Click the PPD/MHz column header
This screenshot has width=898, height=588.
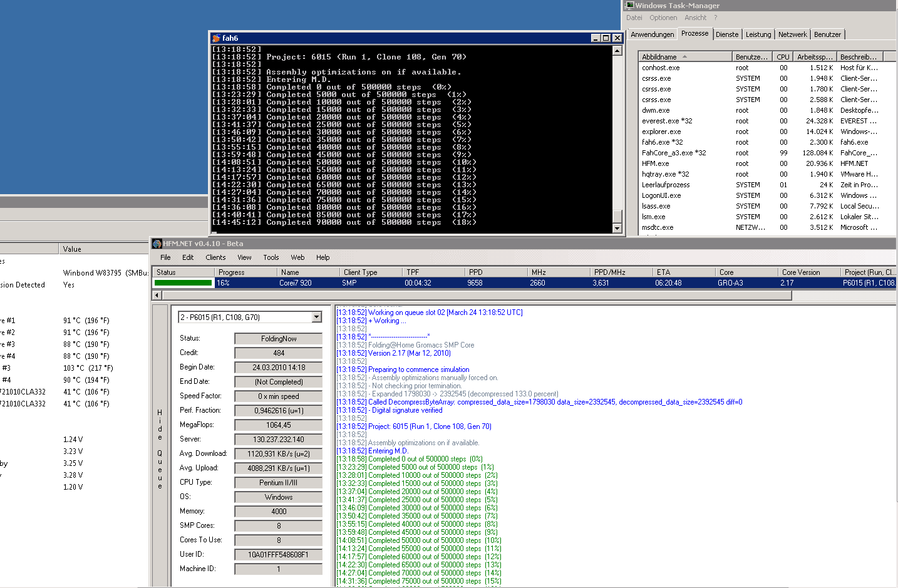pyautogui.click(x=621, y=272)
